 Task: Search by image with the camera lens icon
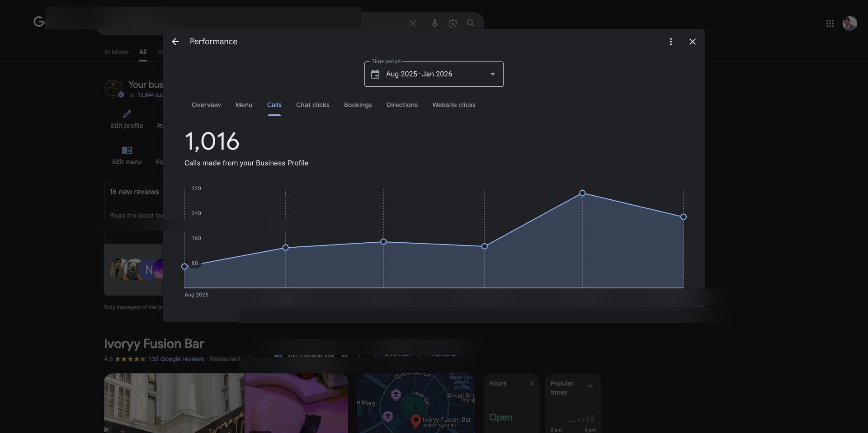(x=453, y=24)
